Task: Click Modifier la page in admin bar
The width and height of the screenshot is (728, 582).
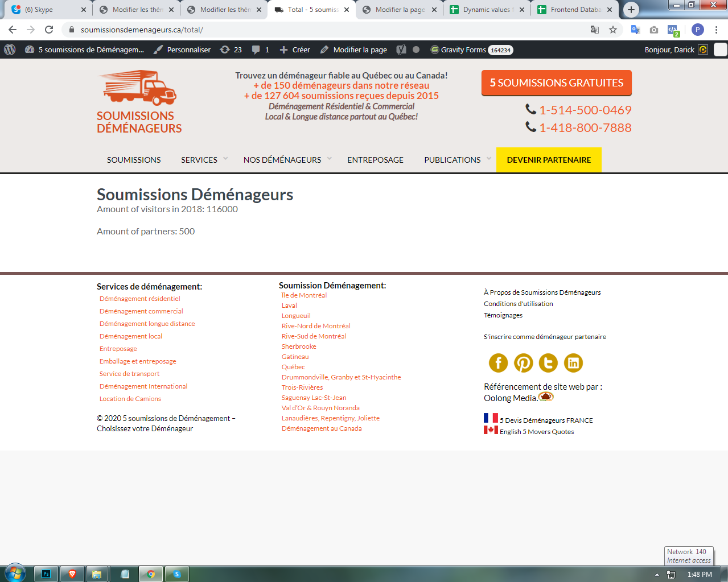Action: (353, 49)
